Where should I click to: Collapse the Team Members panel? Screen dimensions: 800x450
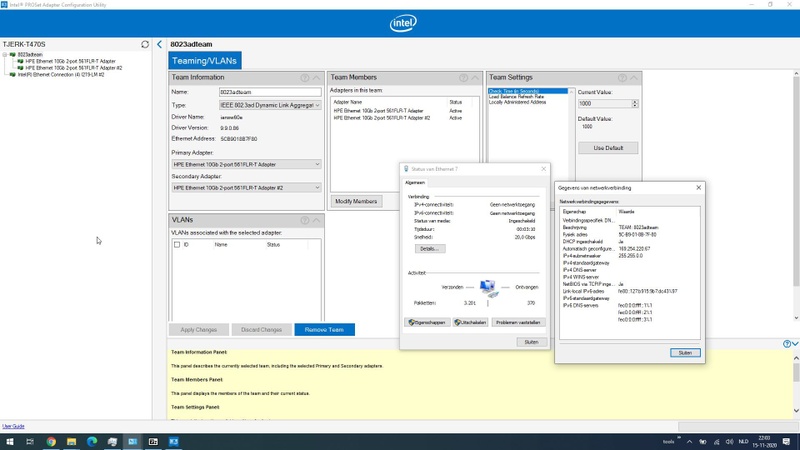(x=475, y=78)
